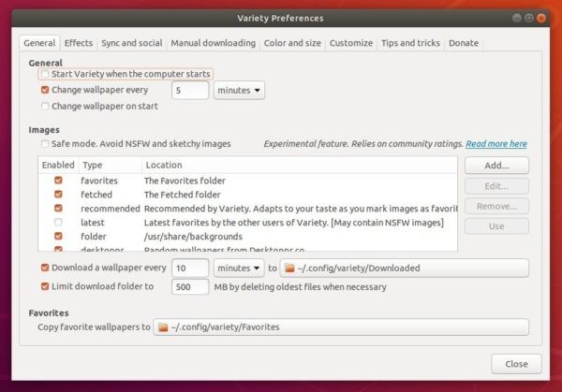This screenshot has height=392, width=562.
Task: Go to the Color and size tab
Action: pyautogui.click(x=293, y=43)
